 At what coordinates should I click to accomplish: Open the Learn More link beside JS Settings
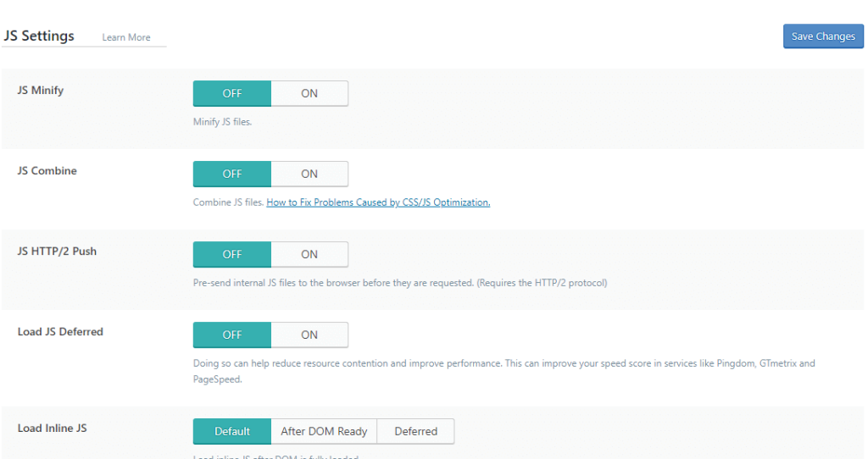pos(126,37)
